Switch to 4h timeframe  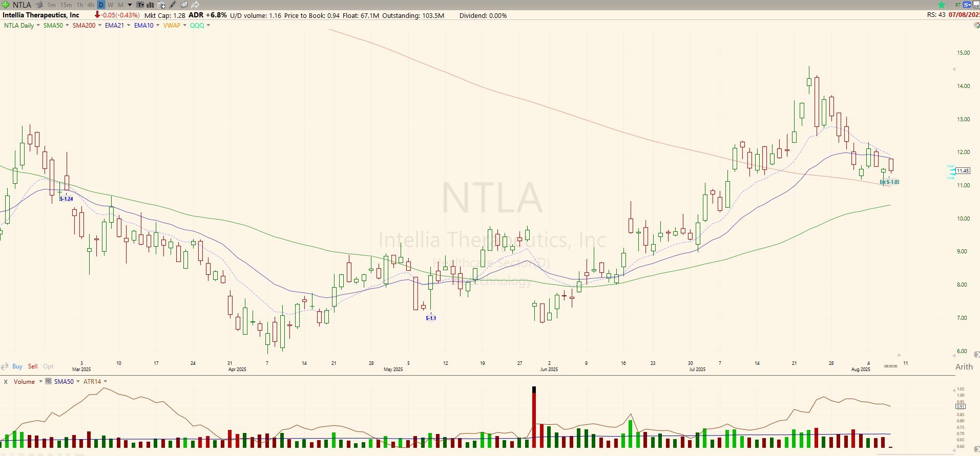pyautogui.click(x=91, y=5)
